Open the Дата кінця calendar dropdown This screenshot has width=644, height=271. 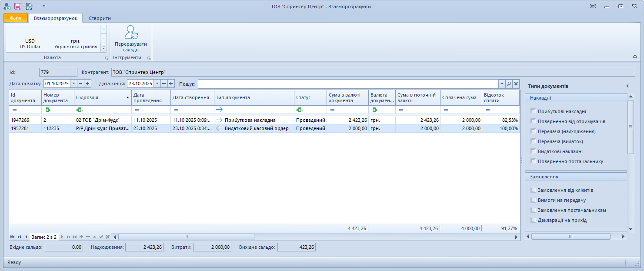coord(157,84)
